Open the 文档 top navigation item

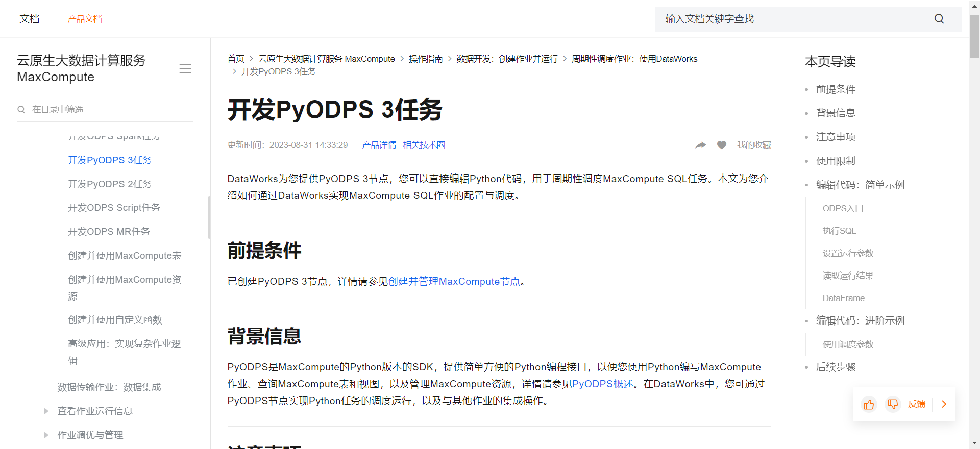pyautogui.click(x=29, y=19)
